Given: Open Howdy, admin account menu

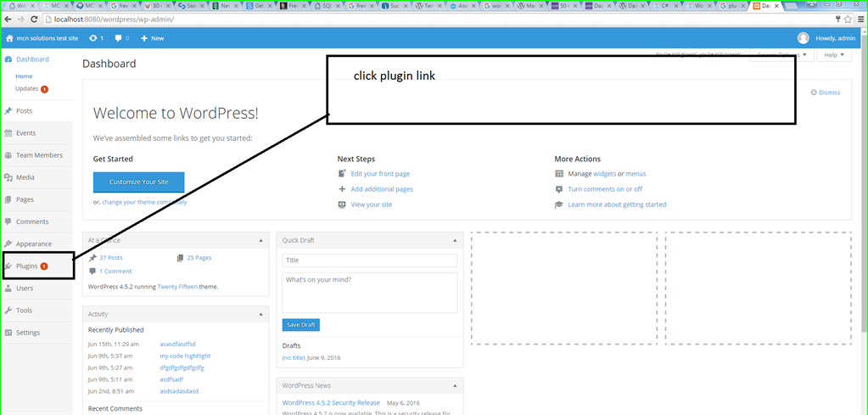Looking at the screenshot, I should 836,38.
